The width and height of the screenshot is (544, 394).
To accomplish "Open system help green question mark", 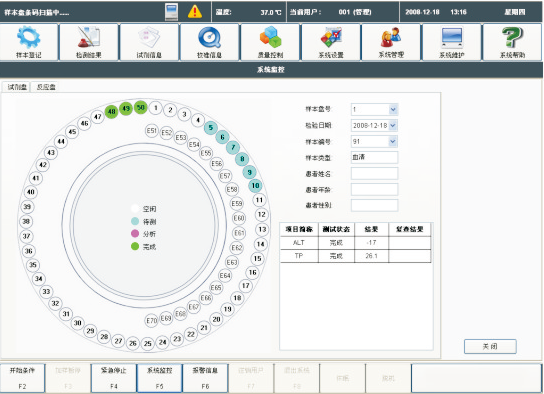I will click(512, 42).
